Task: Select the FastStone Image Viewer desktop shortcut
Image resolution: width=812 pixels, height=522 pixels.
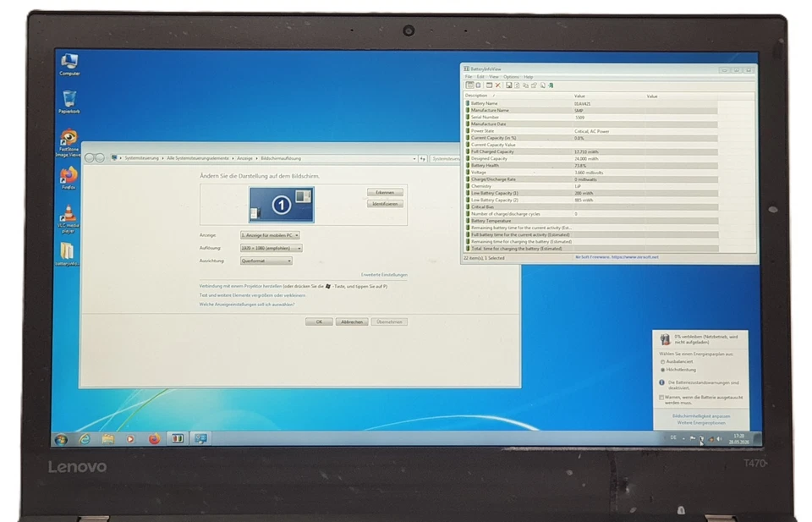Action: 69,143
